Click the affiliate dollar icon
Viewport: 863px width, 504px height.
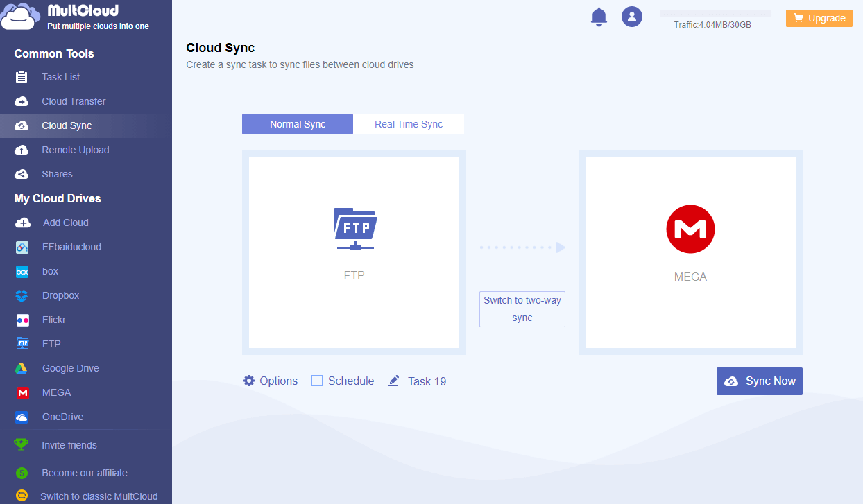coord(22,473)
